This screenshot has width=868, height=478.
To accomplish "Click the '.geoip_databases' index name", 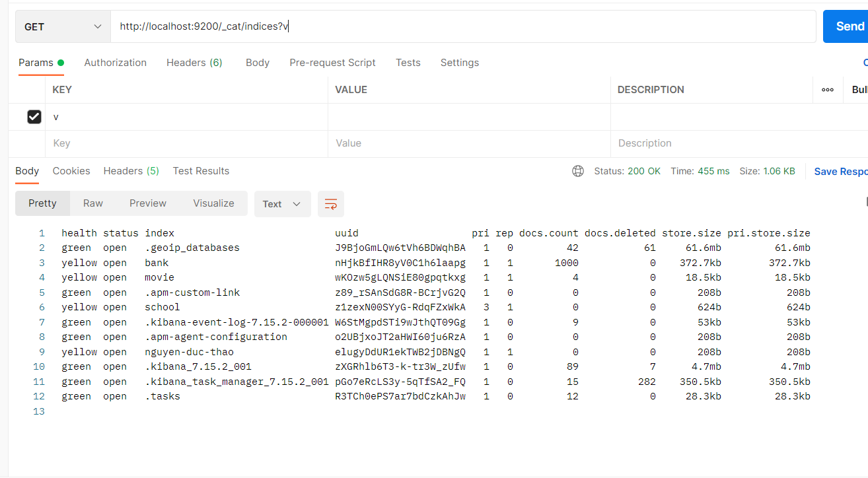I will click(192, 248).
